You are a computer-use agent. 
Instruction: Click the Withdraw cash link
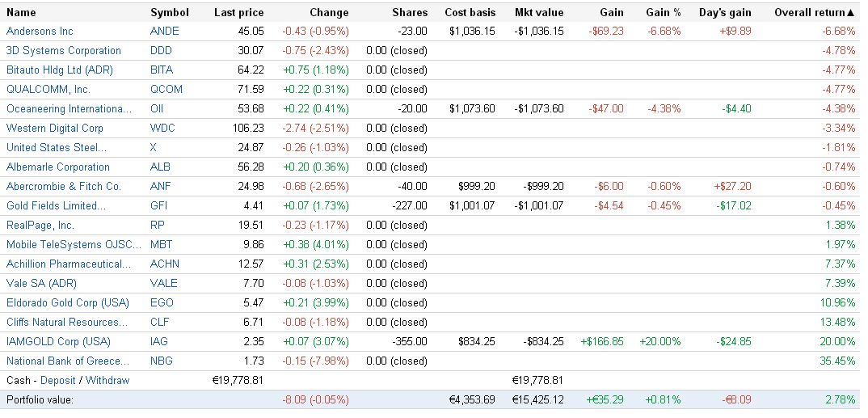pyautogui.click(x=107, y=380)
